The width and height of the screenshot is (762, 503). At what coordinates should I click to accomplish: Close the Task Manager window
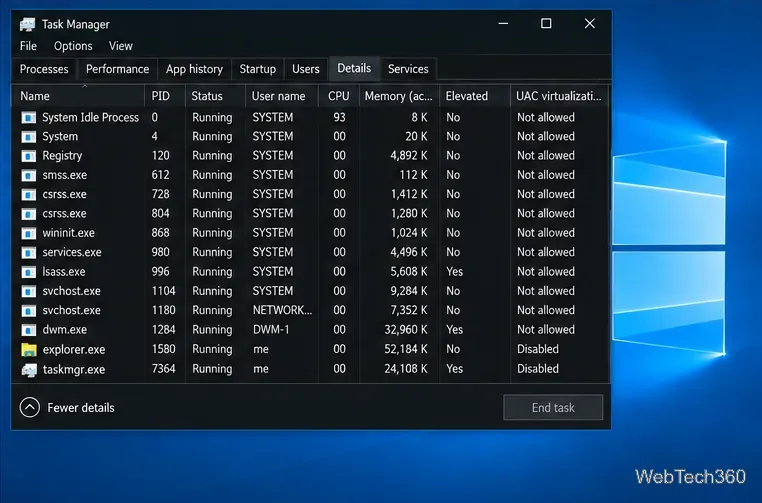589,23
